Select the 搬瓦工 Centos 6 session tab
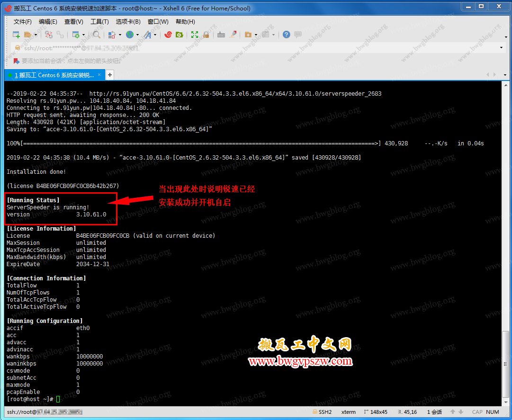This screenshot has height=420, width=512. coord(54,75)
